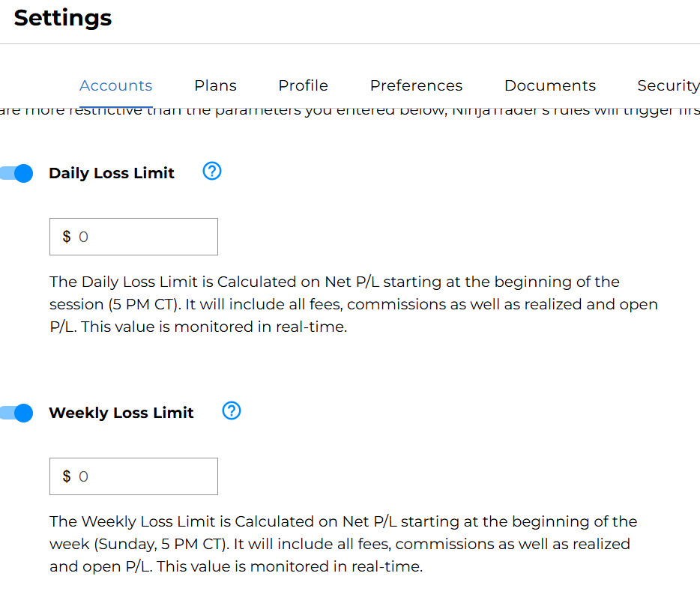Open the Daily Loss Limit help icon
The width and height of the screenshot is (700, 603).
(x=212, y=172)
